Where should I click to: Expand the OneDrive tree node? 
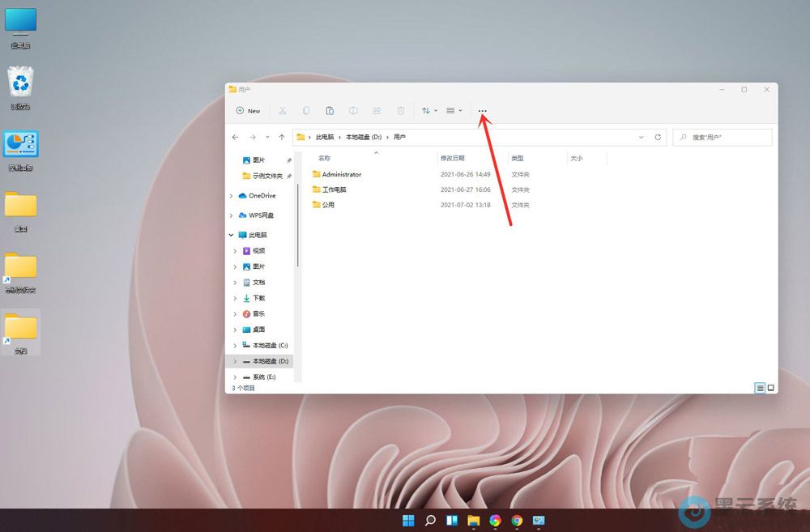pyautogui.click(x=232, y=196)
